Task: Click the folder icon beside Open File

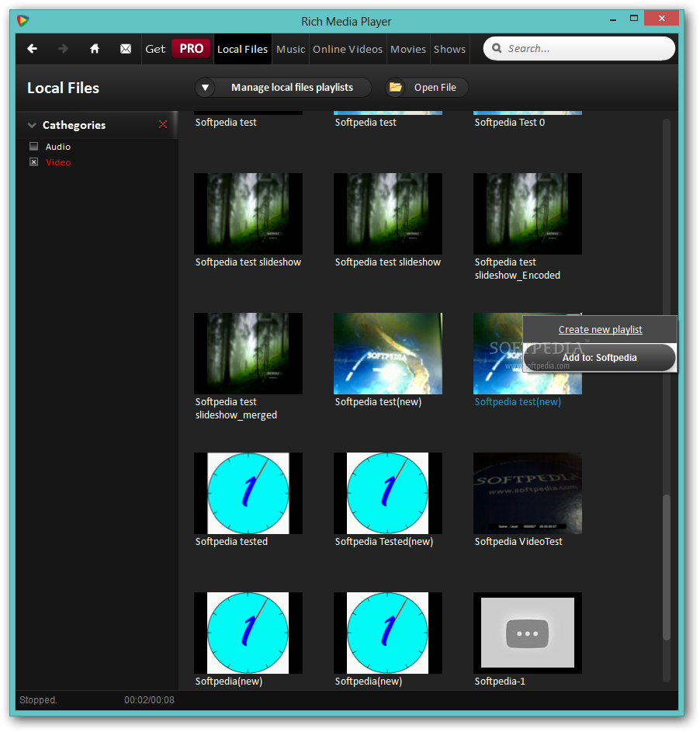Action: pos(396,87)
